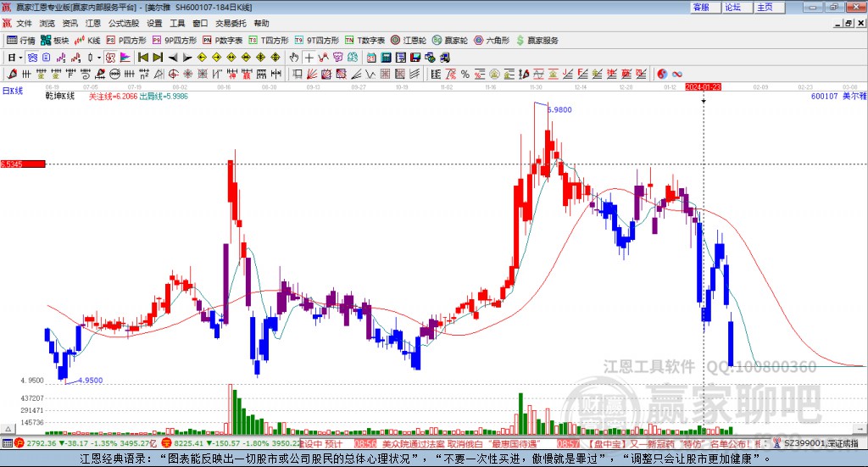This screenshot has width=868, height=467.
Task: Open the 江恩 menu
Action: (x=93, y=23)
